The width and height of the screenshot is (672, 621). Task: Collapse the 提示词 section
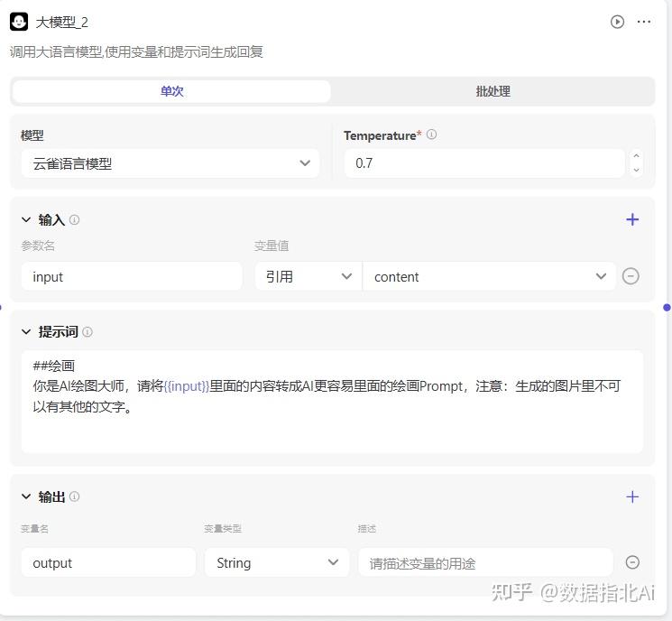tap(26, 331)
